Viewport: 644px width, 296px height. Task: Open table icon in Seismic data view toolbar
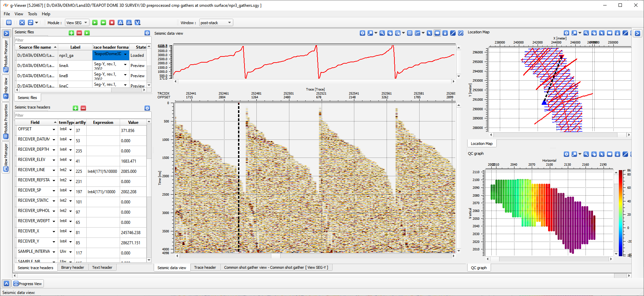tap(410, 33)
